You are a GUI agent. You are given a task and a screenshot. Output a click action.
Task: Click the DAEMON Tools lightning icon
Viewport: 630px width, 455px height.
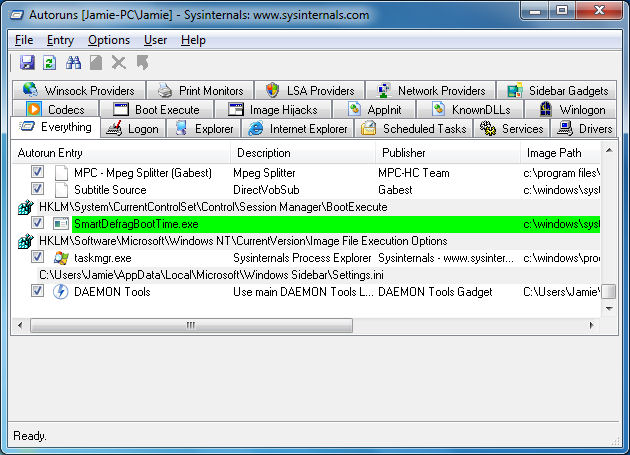coord(61,291)
